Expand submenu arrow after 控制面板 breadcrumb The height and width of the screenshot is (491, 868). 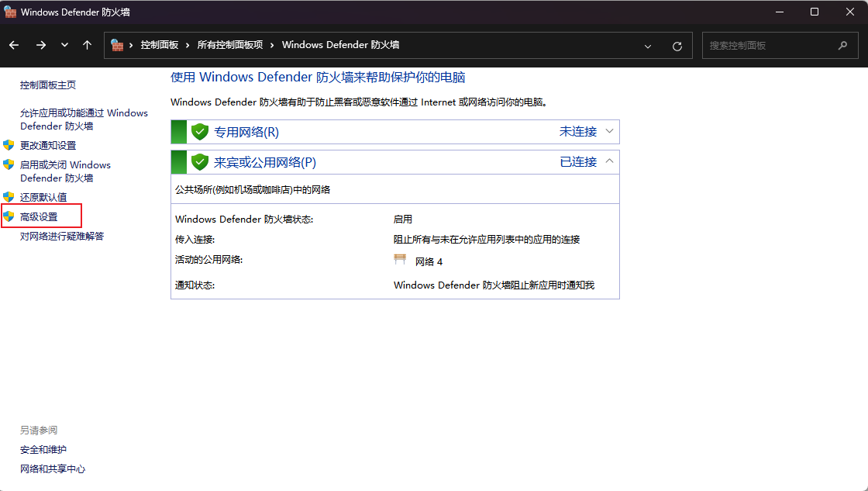pyautogui.click(x=188, y=46)
